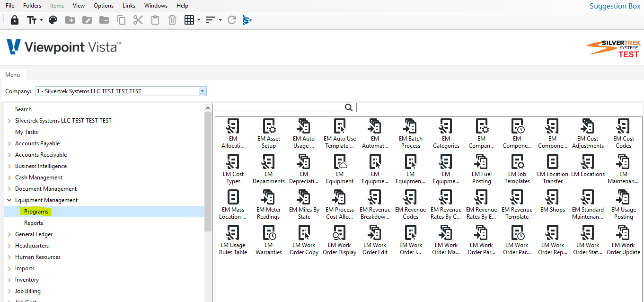This screenshot has height=302, width=644.
Task: Open the Options menu
Action: coord(104,6)
